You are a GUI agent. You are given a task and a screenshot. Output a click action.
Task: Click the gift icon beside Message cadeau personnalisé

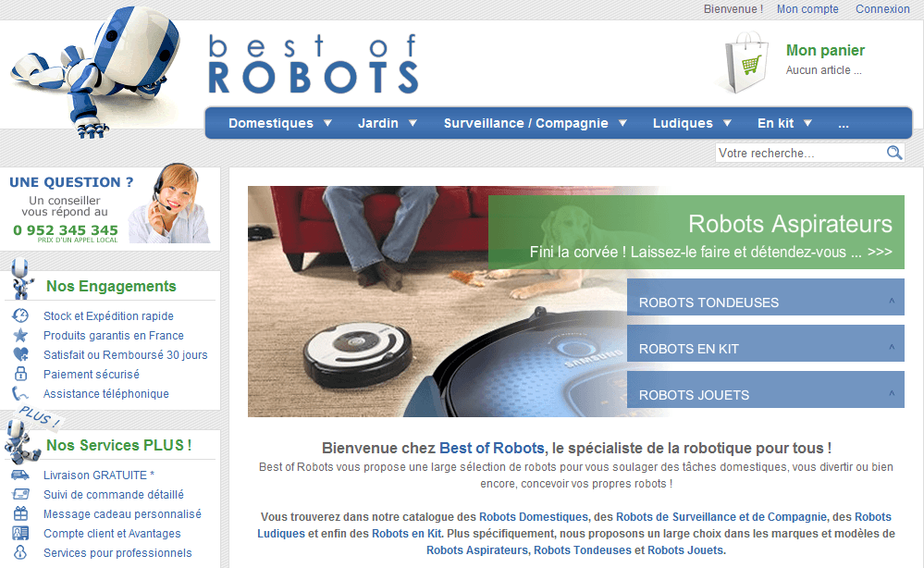20,513
